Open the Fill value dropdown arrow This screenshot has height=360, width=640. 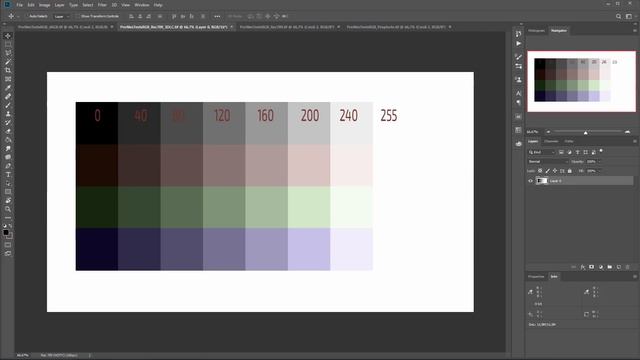(600, 171)
